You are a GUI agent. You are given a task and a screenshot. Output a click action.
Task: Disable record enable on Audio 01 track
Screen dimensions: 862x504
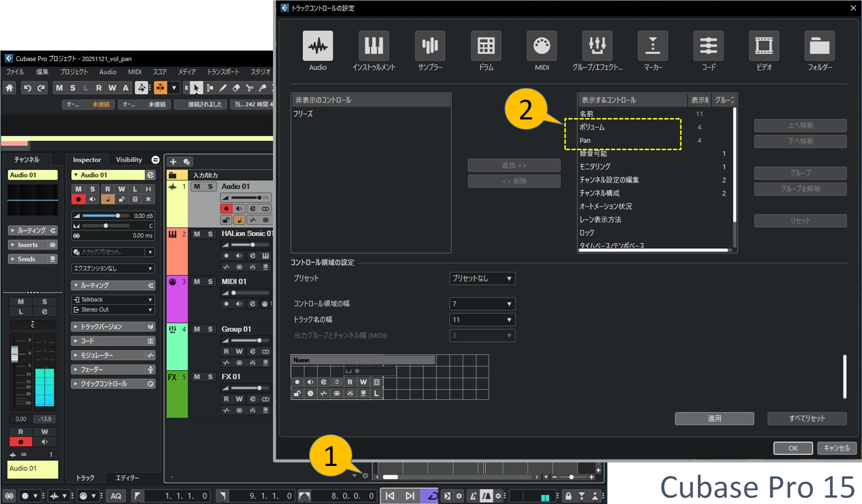pos(226,209)
